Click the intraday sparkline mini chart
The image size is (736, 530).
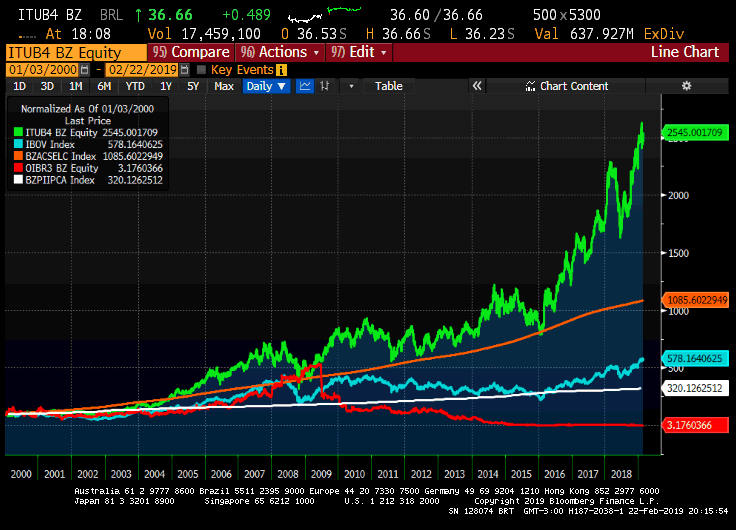click(x=324, y=15)
